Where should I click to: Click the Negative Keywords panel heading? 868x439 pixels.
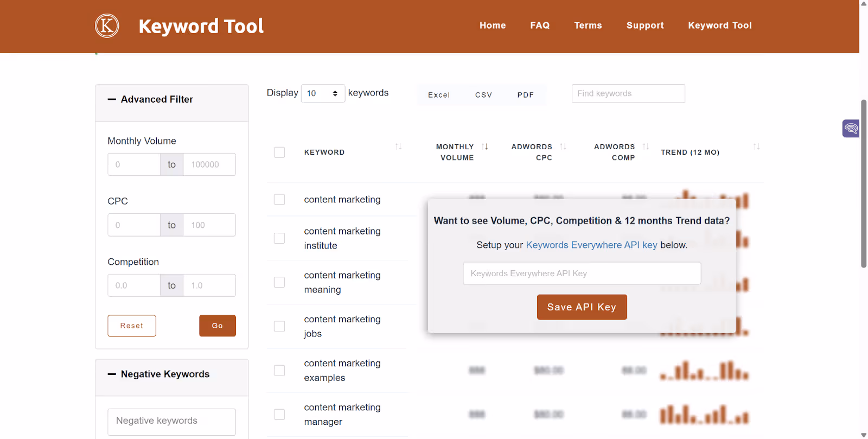tap(165, 374)
